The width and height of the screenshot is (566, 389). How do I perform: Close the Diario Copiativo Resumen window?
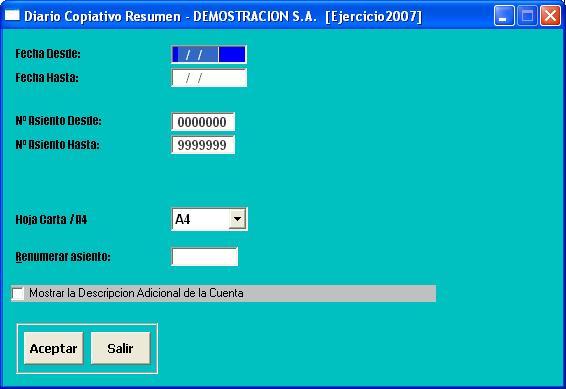pyautogui.click(x=550, y=16)
